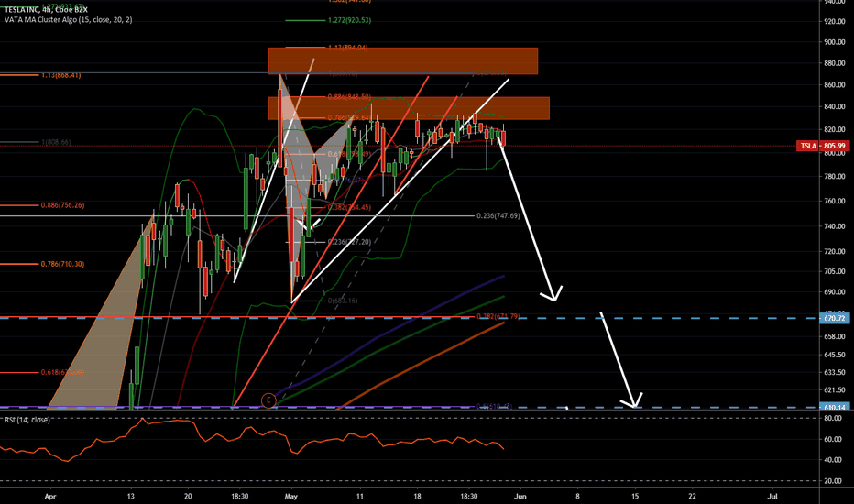854x504 pixels.
Task: Click the RSI 40.00 scale label
Action: coord(835,460)
